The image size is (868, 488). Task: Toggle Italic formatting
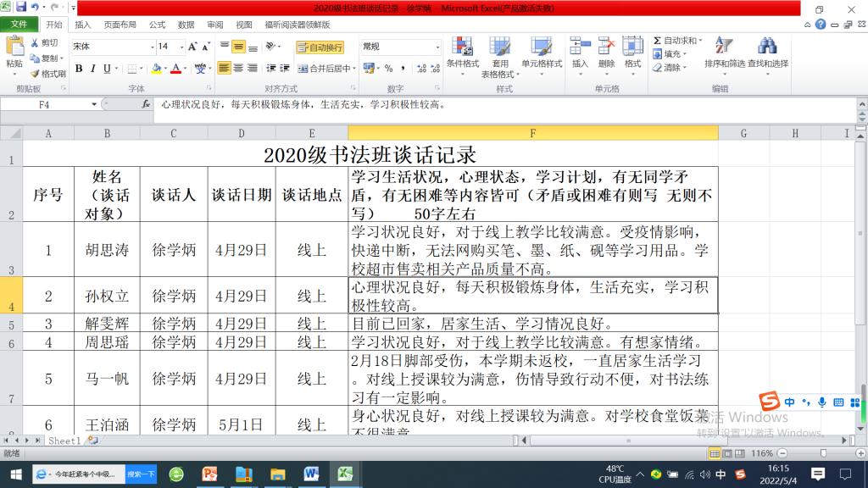93,69
